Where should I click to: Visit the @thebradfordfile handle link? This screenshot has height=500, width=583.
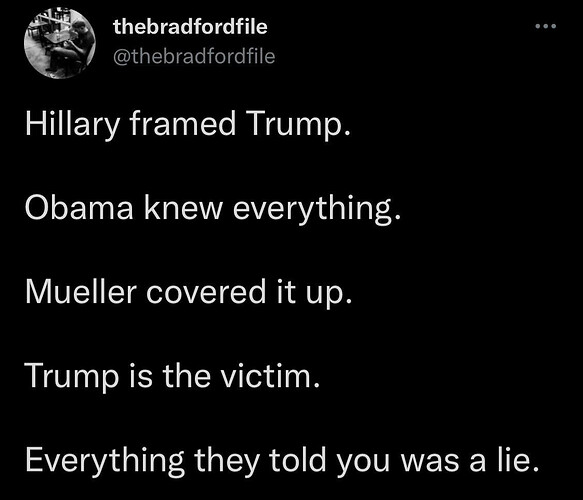click(x=194, y=57)
